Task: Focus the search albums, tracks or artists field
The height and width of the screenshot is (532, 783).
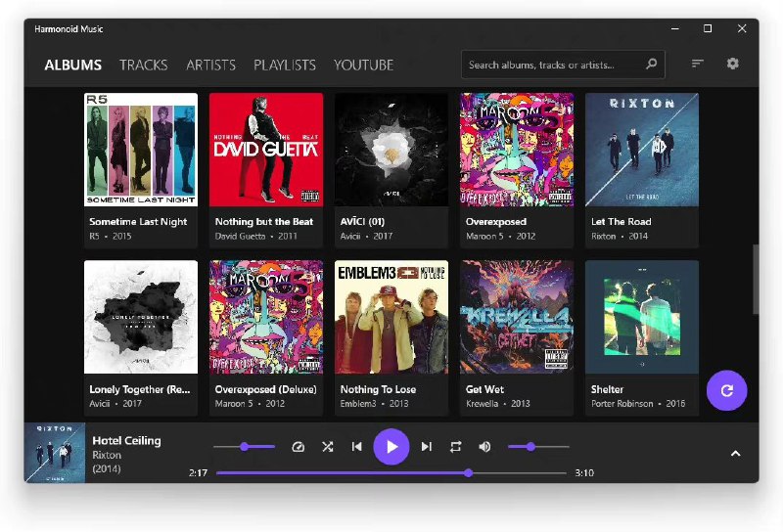Action: 563,65
